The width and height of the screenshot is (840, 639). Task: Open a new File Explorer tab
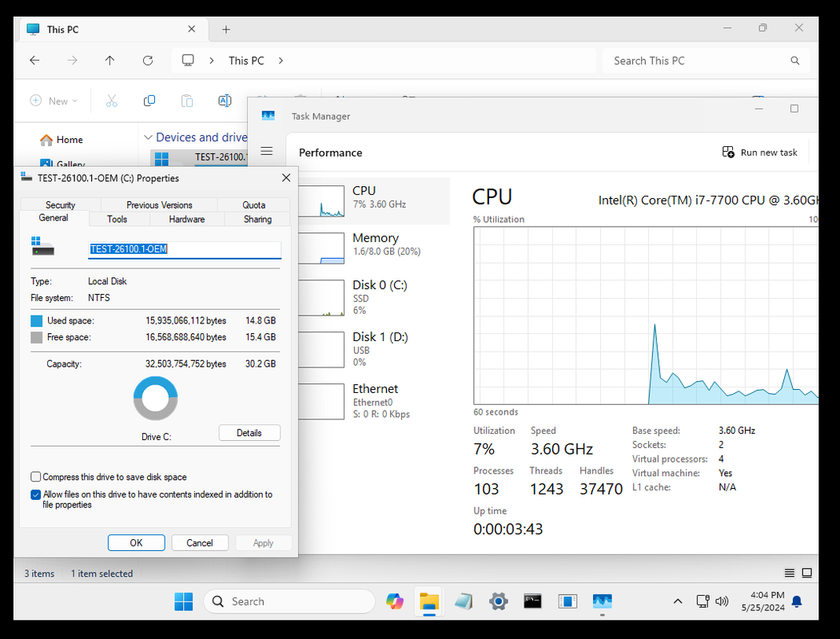pos(226,30)
